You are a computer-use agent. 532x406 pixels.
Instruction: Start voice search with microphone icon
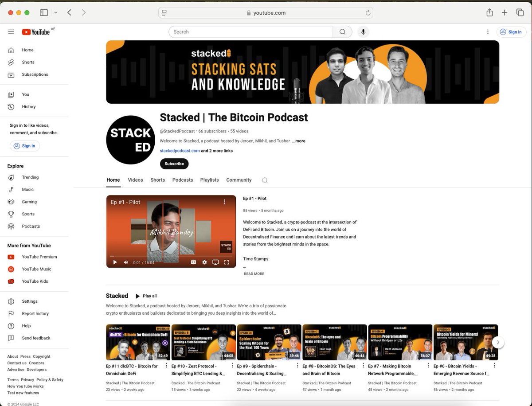[x=364, y=32]
